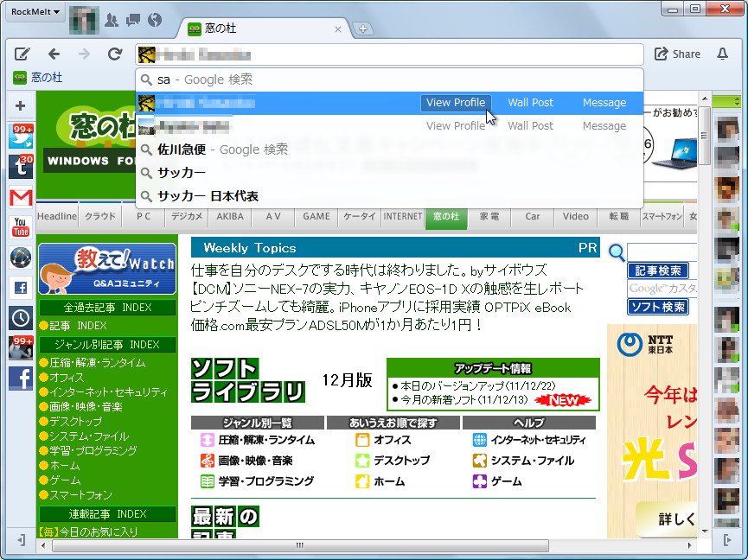Image resolution: width=748 pixels, height=560 pixels.
Task: Reload the page with the refresh icon
Action: point(115,53)
